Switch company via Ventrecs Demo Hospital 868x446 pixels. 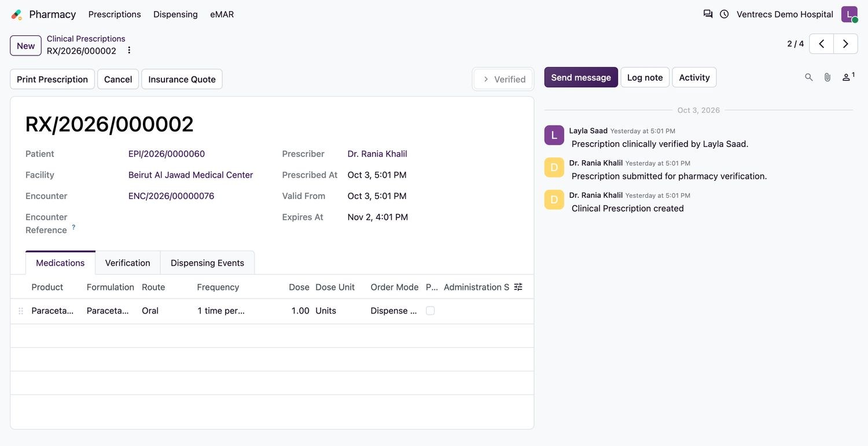coord(785,14)
